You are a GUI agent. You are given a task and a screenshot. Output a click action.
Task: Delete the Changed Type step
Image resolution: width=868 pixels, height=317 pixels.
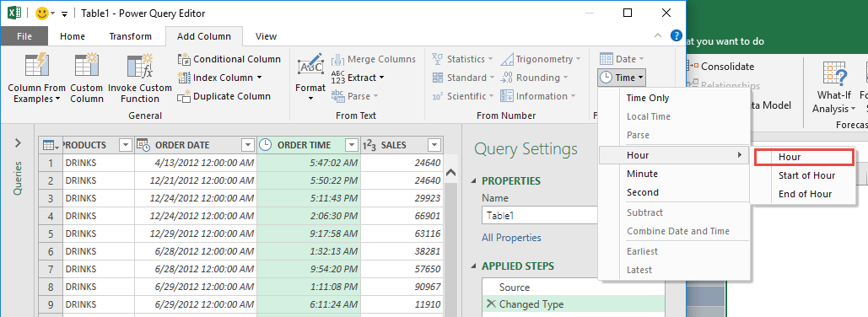tap(490, 304)
